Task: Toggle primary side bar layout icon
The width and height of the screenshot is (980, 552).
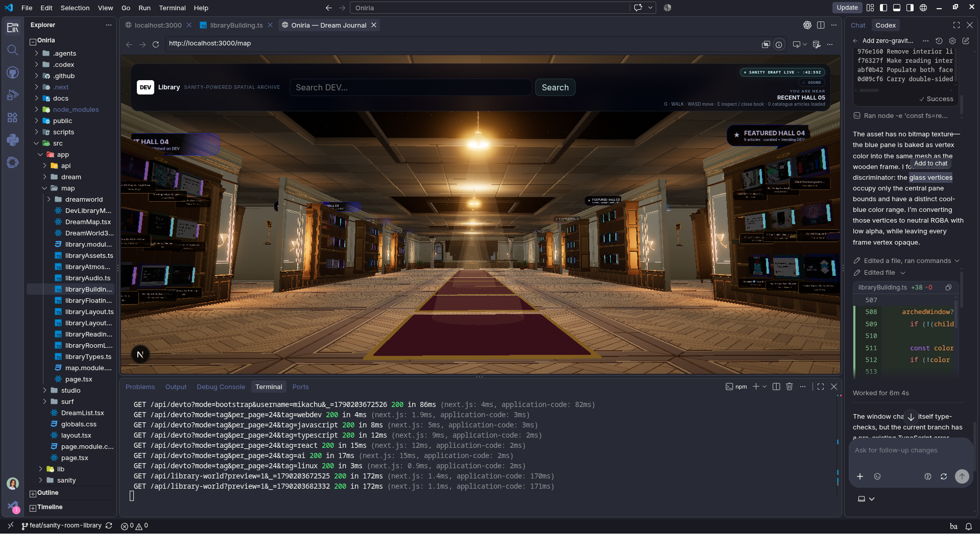Action: tap(883, 8)
